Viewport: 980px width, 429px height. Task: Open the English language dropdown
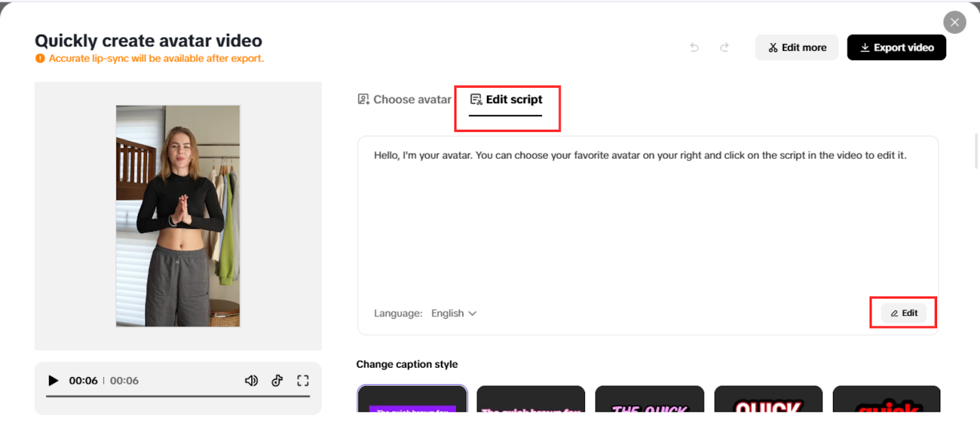pos(454,313)
